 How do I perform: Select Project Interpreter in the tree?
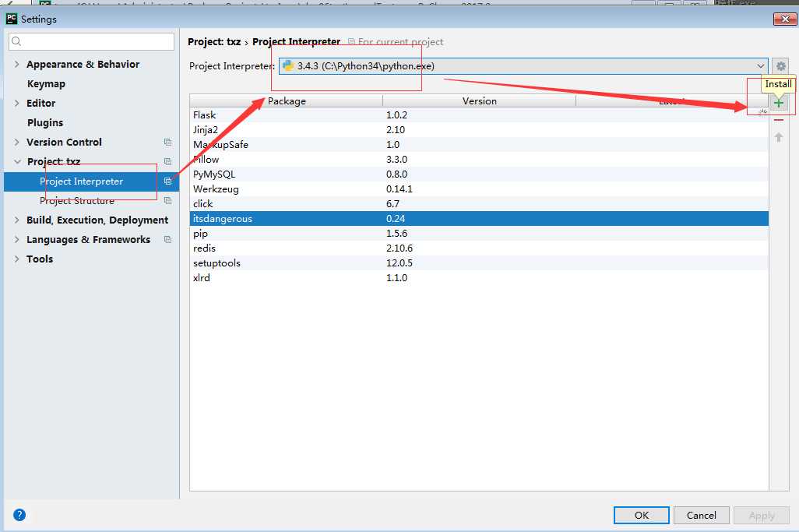pos(82,181)
